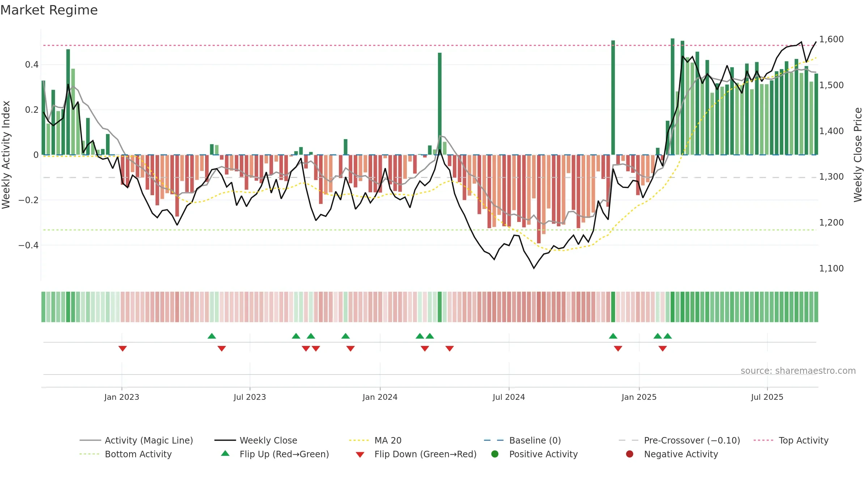
Task: Click the Weekly Activity Index axis title
Action: click(6, 155)
